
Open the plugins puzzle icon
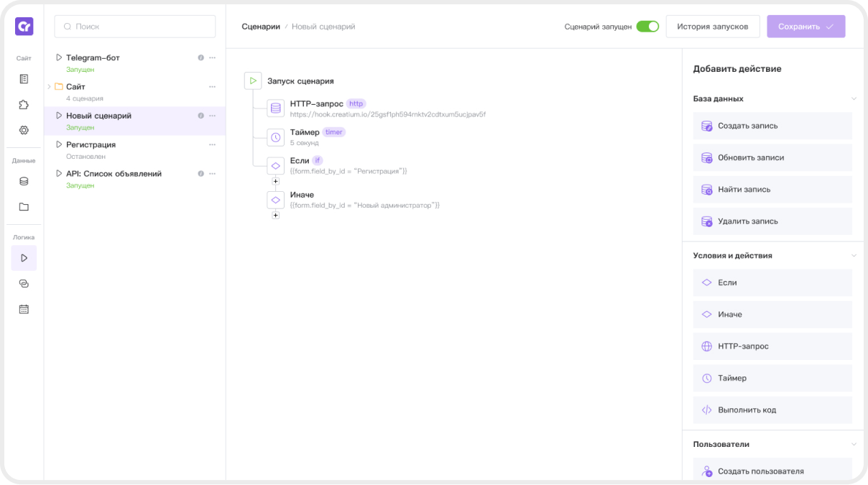[24, 105]
